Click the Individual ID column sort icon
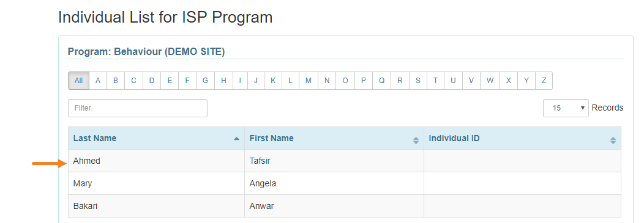644x223 pixels. tap(613, 141)
